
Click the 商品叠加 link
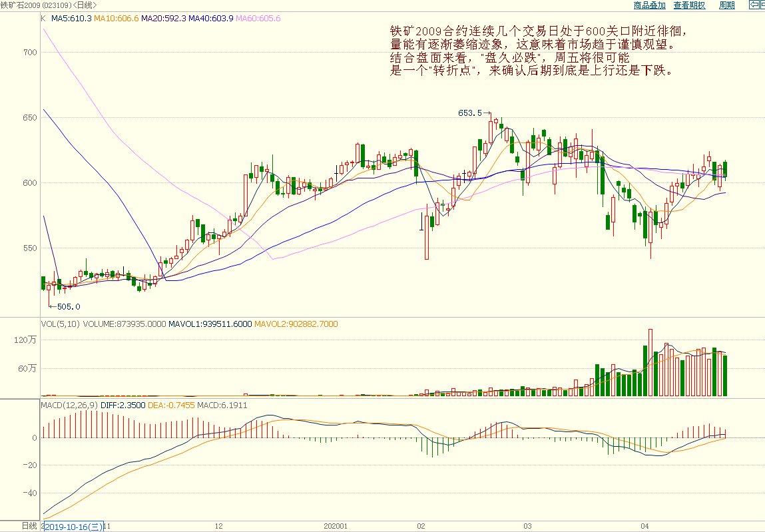[x=649, y=5]
